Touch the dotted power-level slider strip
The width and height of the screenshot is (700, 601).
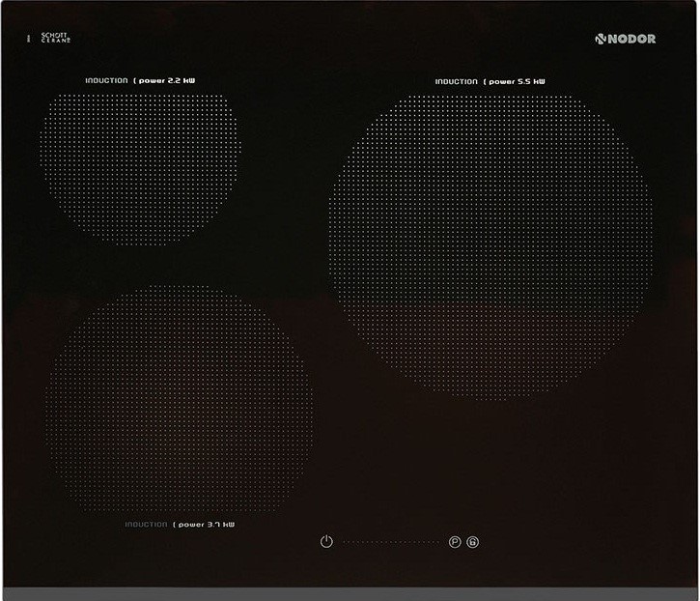(x=391, y=542)
